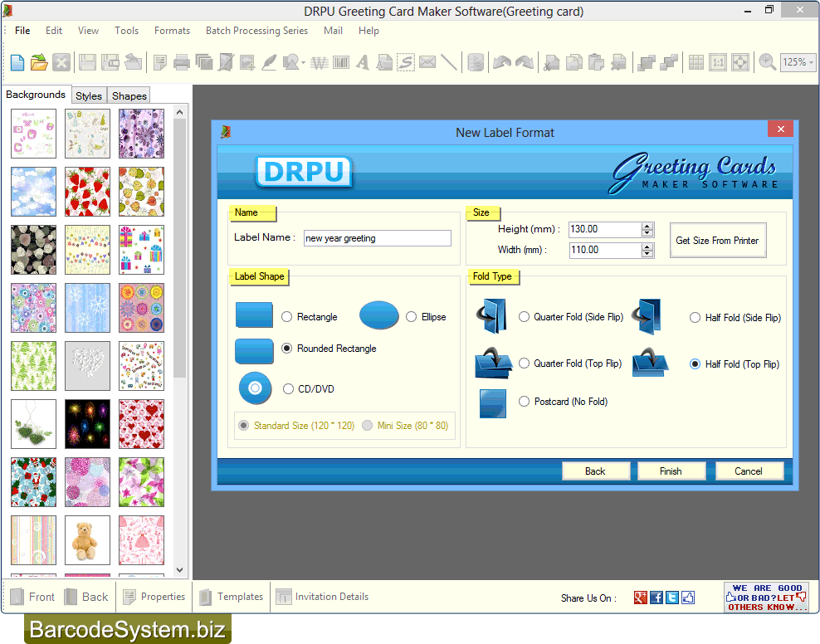Select the Ellipse label shape
The width and height of the screenshot is (820, 644).
tap(411, 317)
